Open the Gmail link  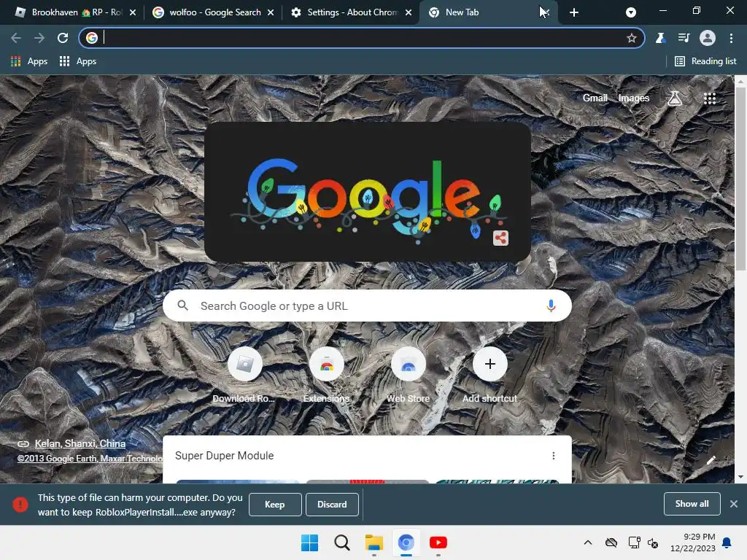[595, 98]
